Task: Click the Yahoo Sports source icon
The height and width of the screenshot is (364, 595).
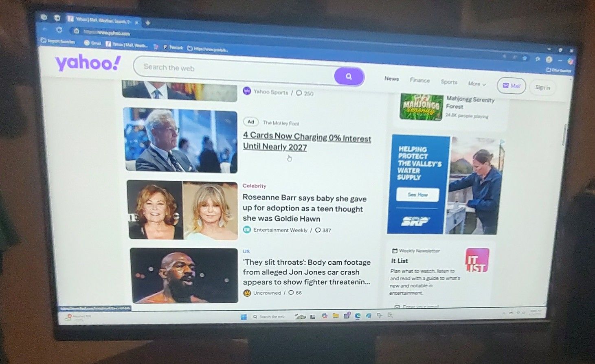Action: pyautogui.click(x=247, y=91)
